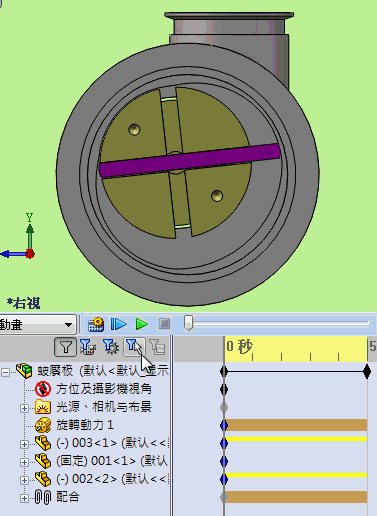Viewport: 377px width, 516px height.
Task: Select 旋轉動力 1 tree item
Action: 85,425
